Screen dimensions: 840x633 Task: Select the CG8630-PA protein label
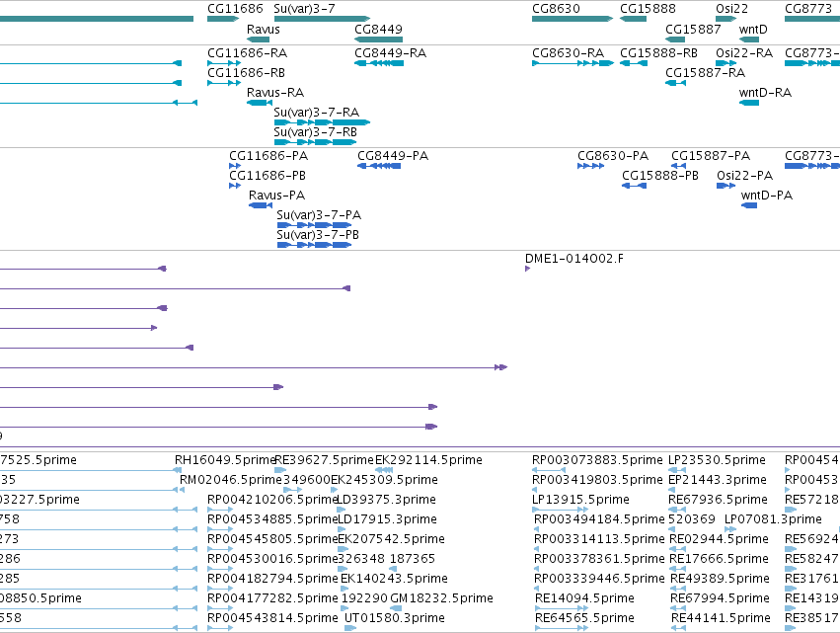click(613, 156)
